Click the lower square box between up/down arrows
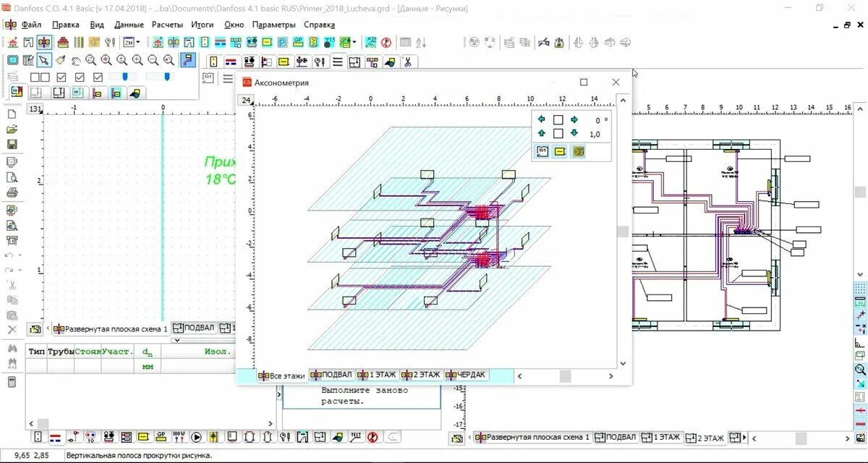 [x=558, y=133]
